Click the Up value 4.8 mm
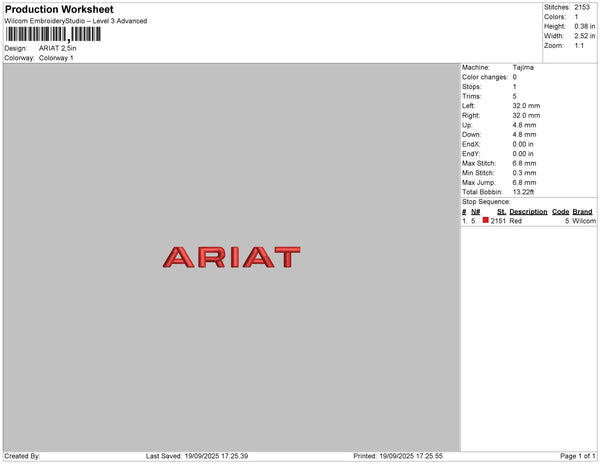600x464 pixels. click(525, 125)
